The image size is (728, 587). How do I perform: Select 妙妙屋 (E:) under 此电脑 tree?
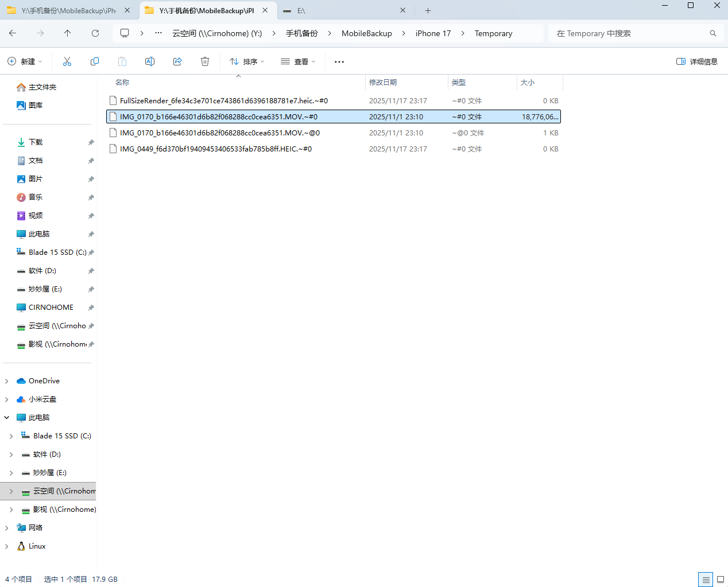50,473
